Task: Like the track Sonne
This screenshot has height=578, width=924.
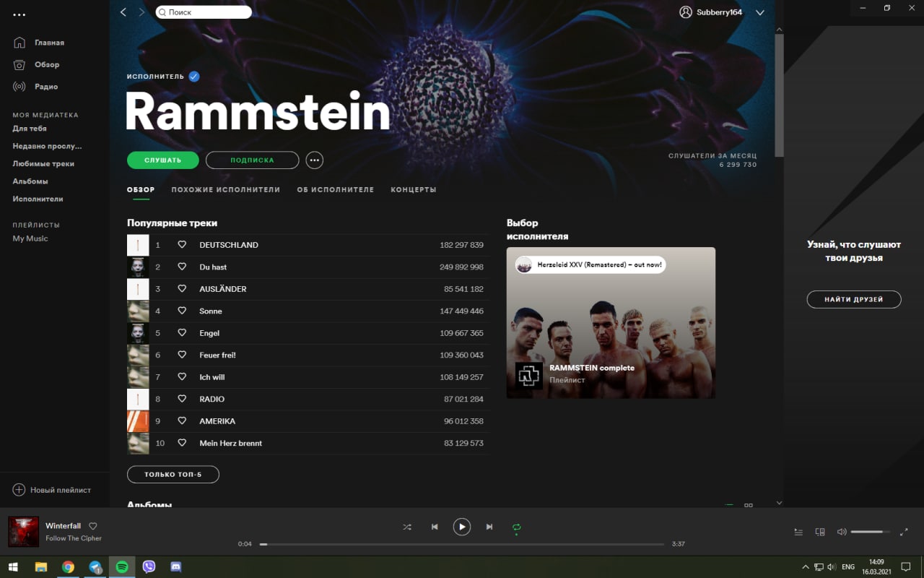Action: (182, 311)
